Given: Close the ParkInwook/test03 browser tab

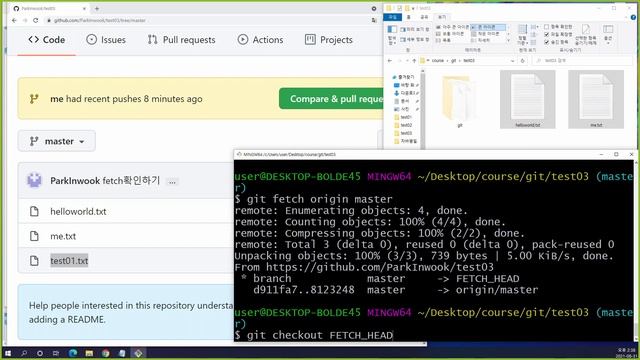Looking at the screenshot, I should [84, 8].
